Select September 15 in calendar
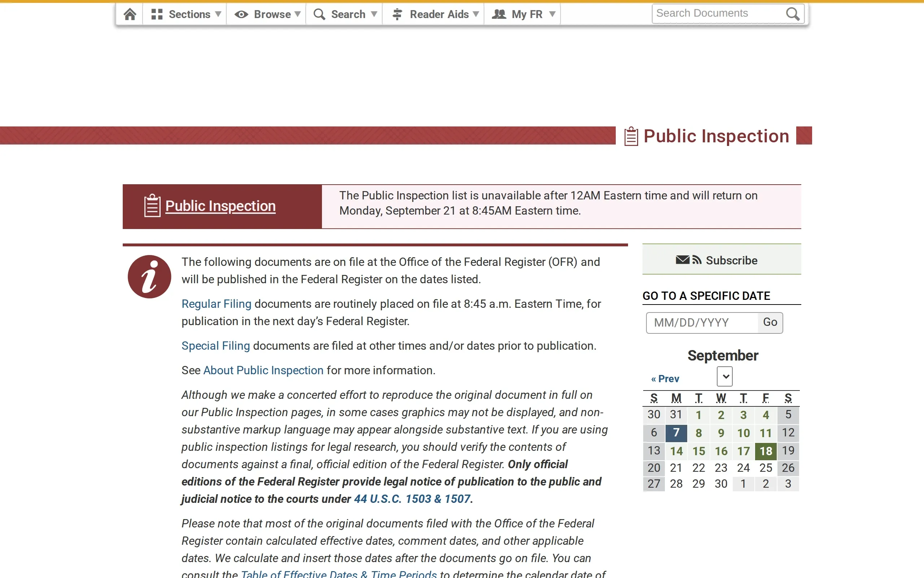924x578 pixels. click(699, 451)
